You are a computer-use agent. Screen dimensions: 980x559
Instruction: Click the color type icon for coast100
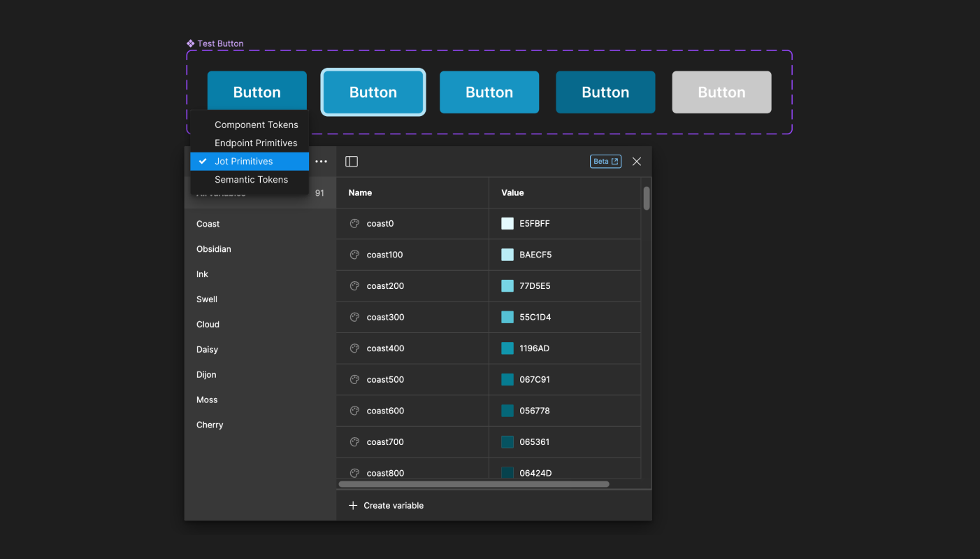pyautogui.click(x=354, y=255)
